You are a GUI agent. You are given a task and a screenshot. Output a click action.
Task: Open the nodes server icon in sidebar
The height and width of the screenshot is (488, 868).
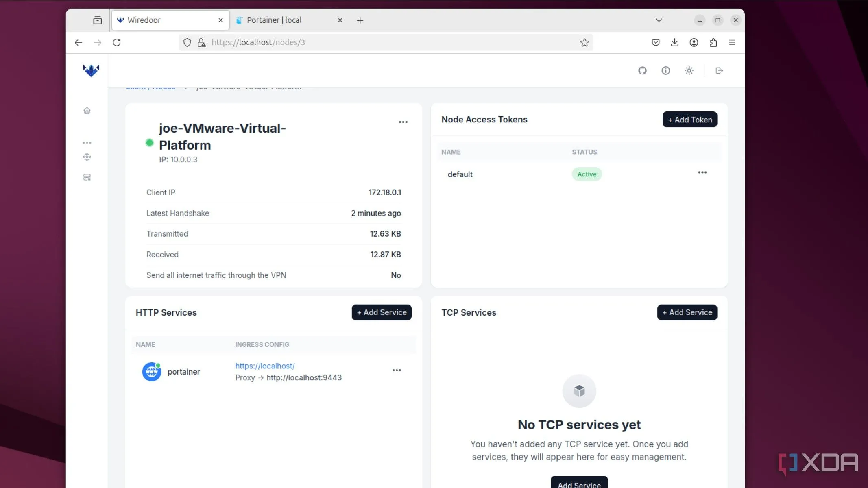(87, 177)
